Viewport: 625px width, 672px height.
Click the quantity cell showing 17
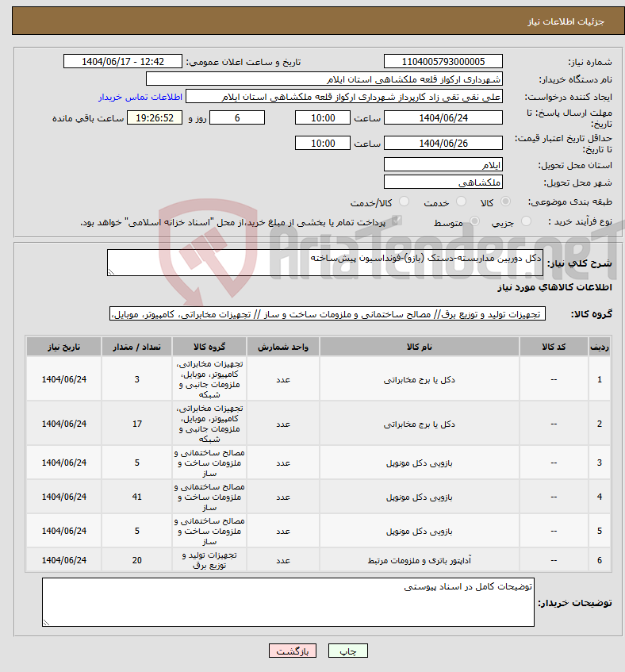(x=136, y=424)
